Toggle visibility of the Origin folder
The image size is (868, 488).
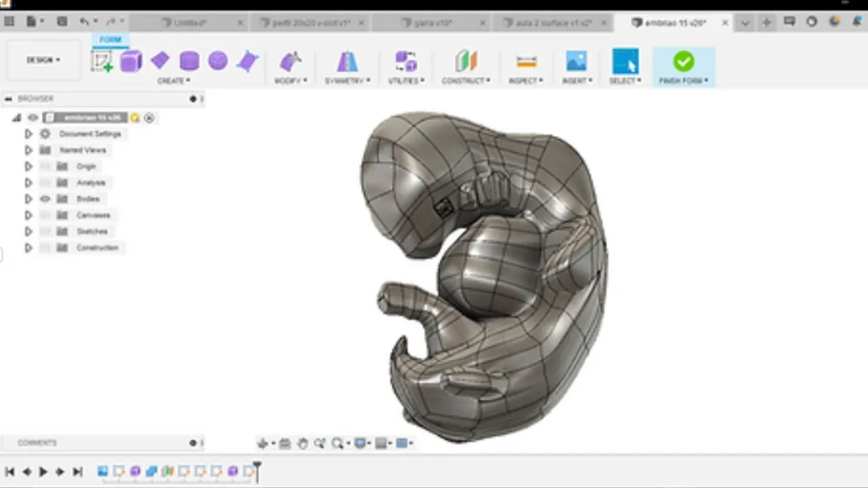click(x=45, y=167)
